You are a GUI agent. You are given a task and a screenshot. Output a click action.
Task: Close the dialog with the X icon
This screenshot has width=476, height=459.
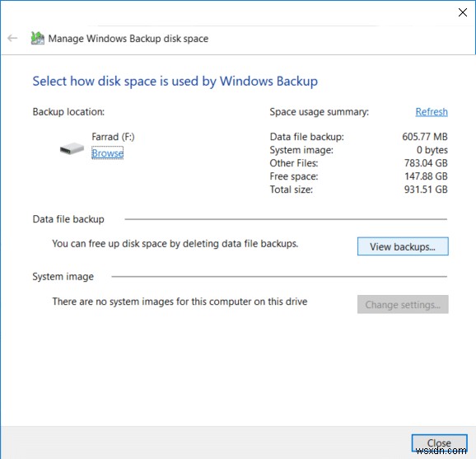463,12
